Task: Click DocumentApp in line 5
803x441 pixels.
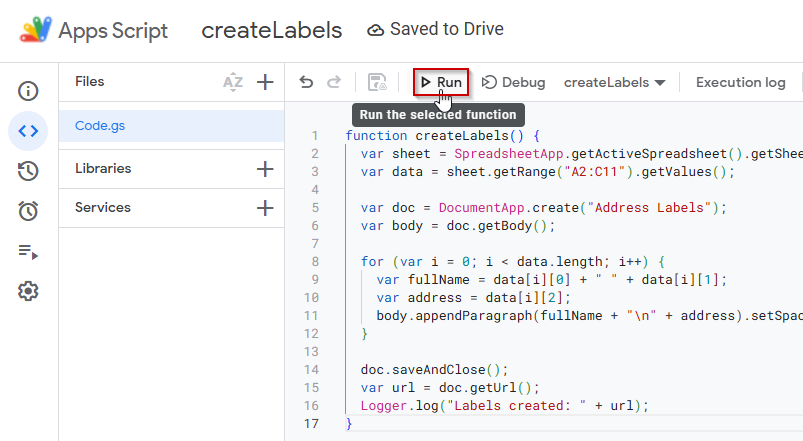Action: tap(481, 207)
